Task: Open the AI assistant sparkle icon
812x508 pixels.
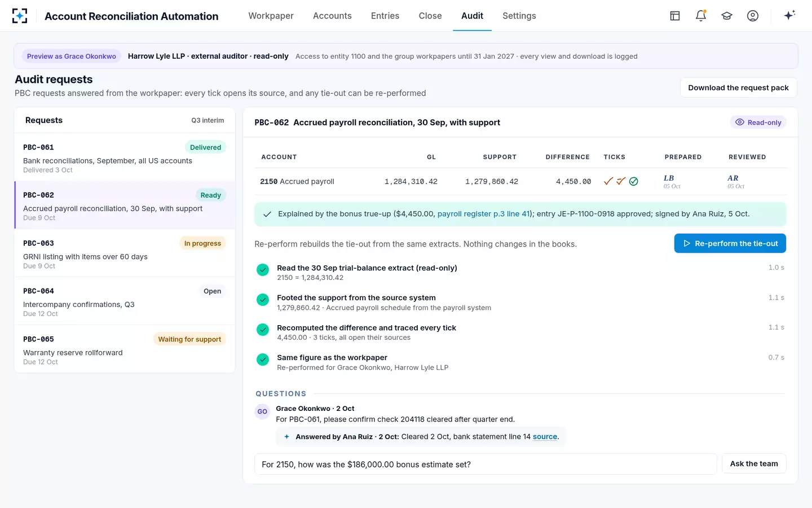Action: [789, 15]
